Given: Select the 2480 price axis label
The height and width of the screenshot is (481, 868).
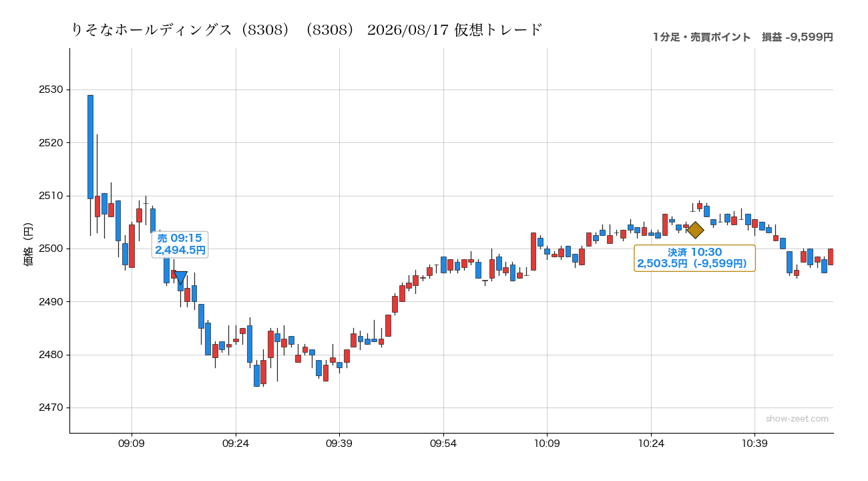Looking at the screenshot, I should tap(51, 355).
